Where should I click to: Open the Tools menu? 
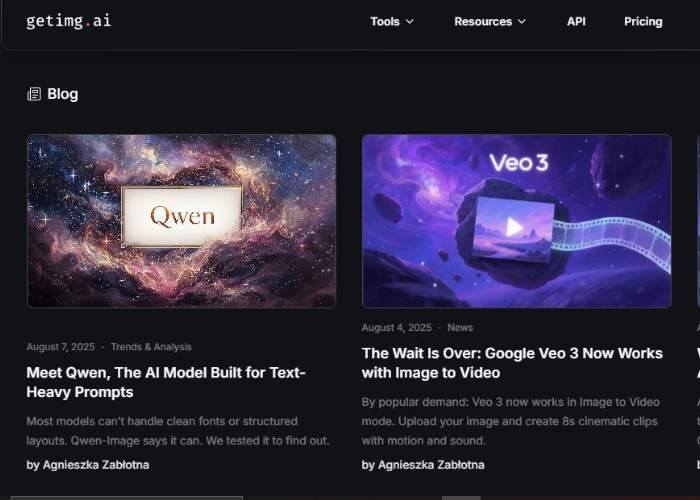[x=392, y=21]
